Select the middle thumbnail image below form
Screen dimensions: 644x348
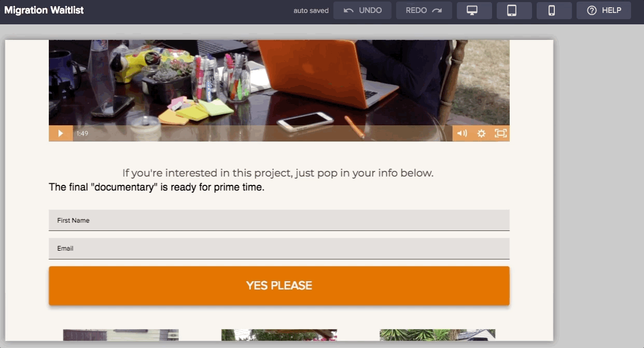click(279, 335)
